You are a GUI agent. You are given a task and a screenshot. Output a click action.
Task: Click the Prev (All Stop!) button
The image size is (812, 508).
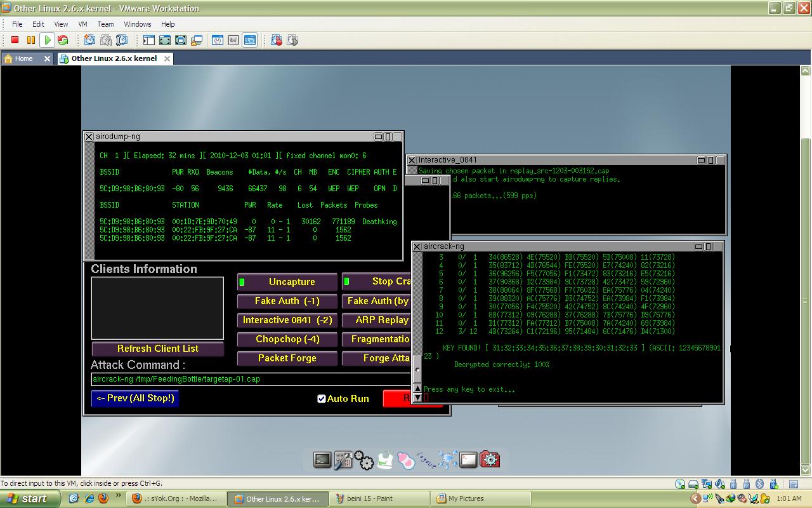[x=135, y=398]
